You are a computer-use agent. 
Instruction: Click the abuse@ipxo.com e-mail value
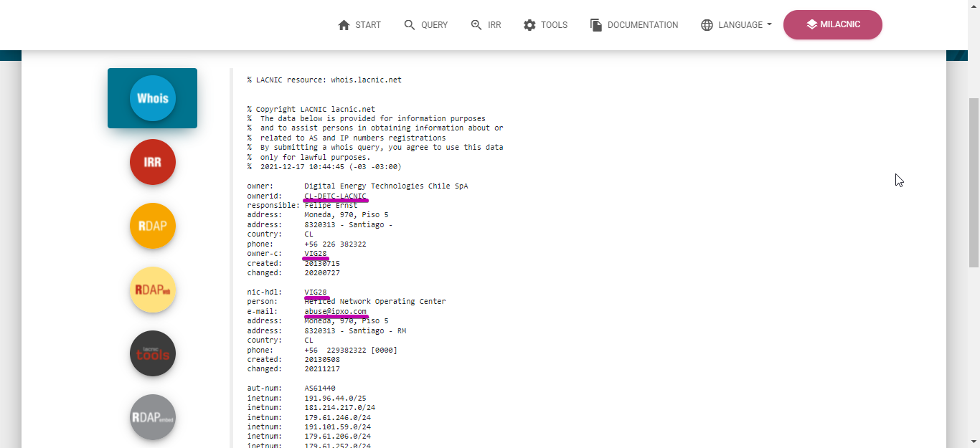pyautogui.click(x=335, y=312)
